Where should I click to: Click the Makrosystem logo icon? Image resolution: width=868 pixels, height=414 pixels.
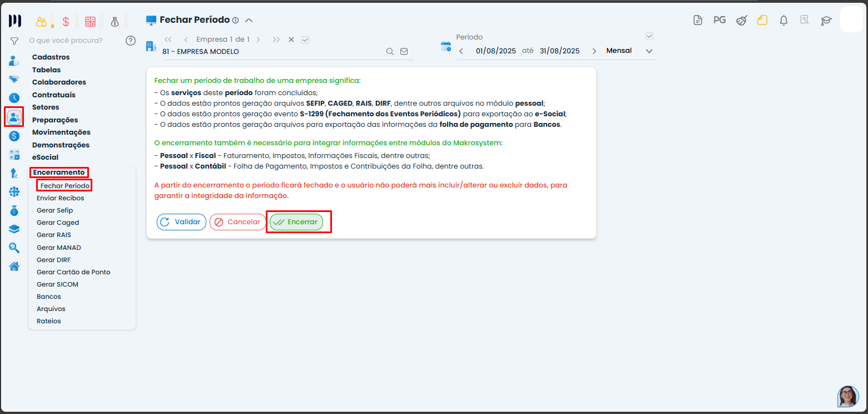pyautogui.click(x=15, y=21)
